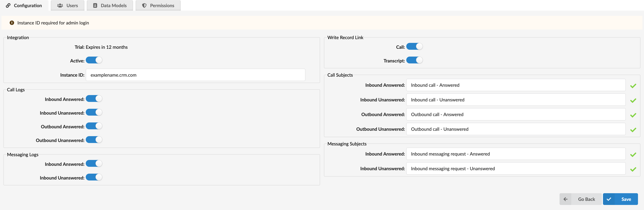Click the 'Instance ID:' label
644x210 pixels.
[x=72, y=75]
